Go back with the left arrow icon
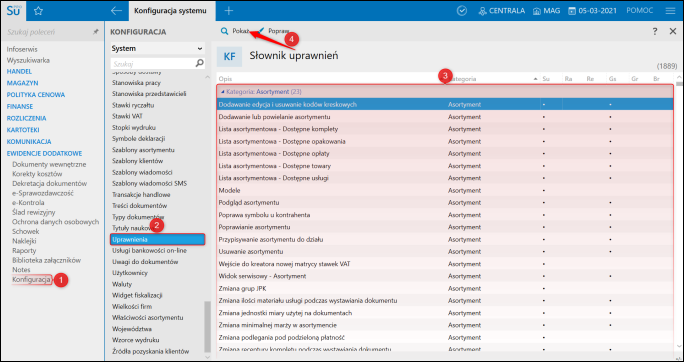 (x=116, y=11)
